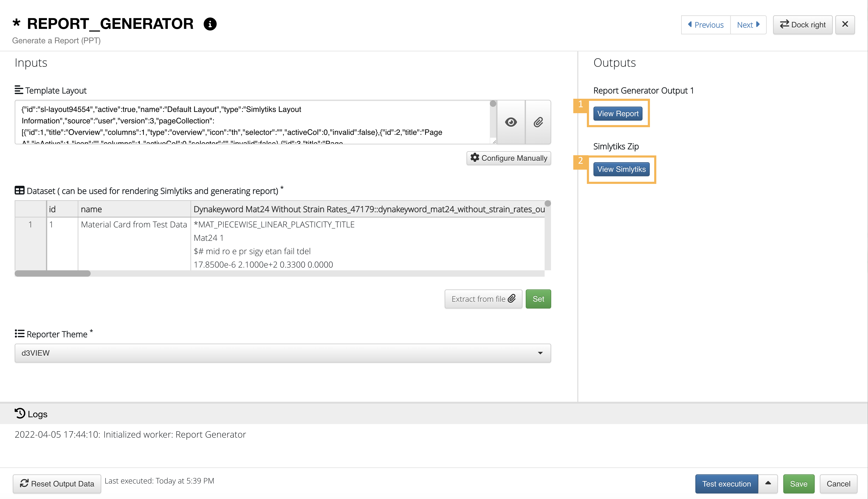868x499 pixels.
Task: Click the Reset Output Data refresh button
Action: (x=57, y=483)
